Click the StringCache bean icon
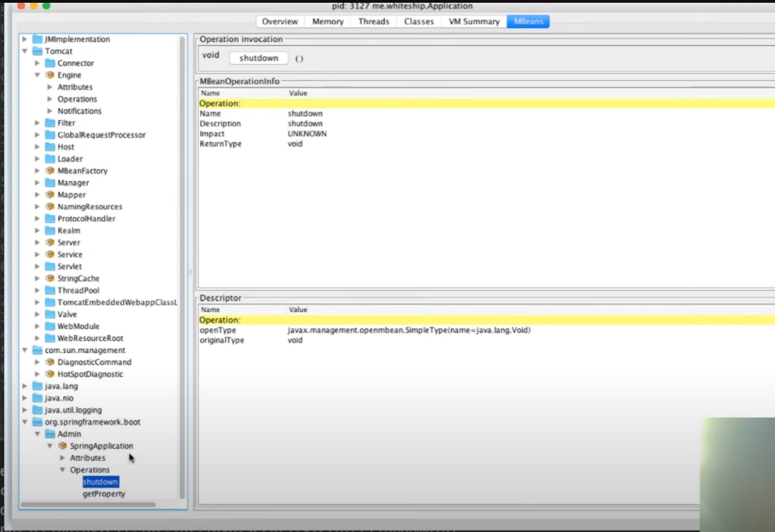Screen dimensions: 775x532 tap(50, 278)
